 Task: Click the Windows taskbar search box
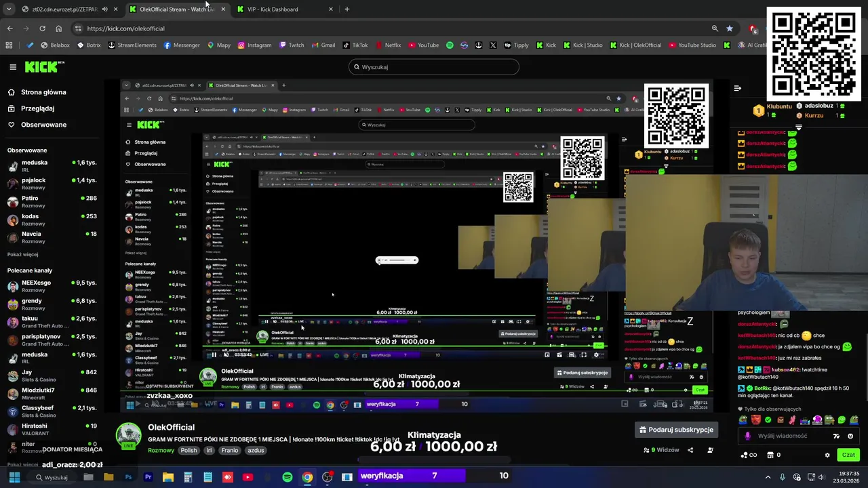52,477
